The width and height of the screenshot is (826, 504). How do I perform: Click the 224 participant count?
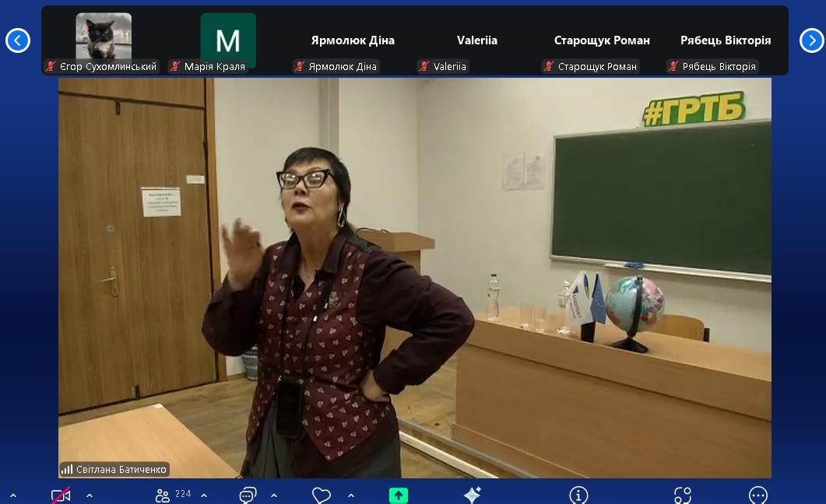point(183,494)
